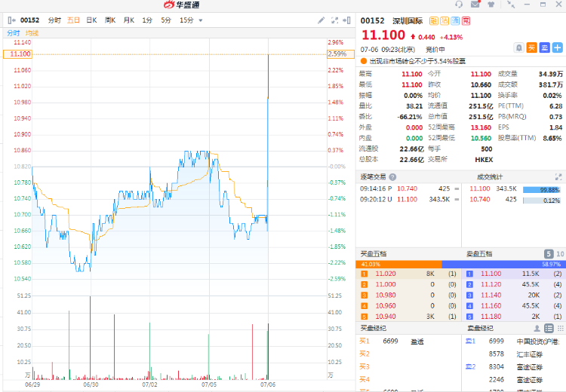566x392 pixels.
Task: Expand the 成交统计 panel icon
Action: [558, 177]
